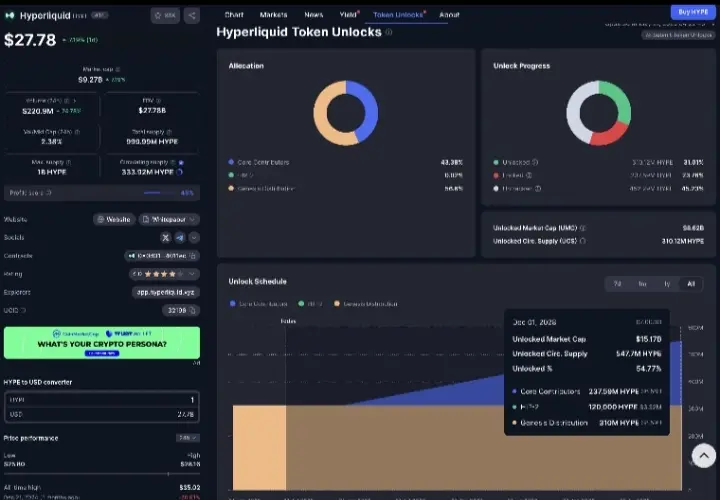Click info icon beside Unlocked Circ. Supply (UCS)
The width and height of the screenshot is (720, 500).
583,241
